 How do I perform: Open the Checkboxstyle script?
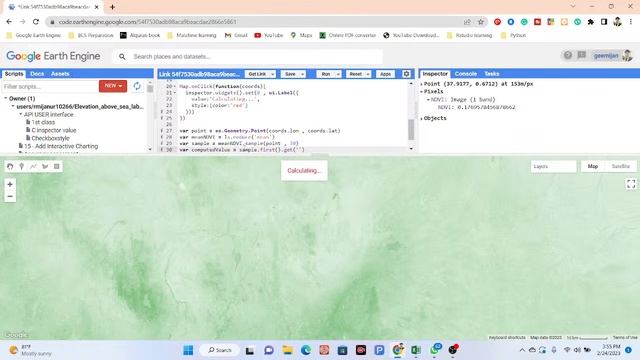(50, 138)
